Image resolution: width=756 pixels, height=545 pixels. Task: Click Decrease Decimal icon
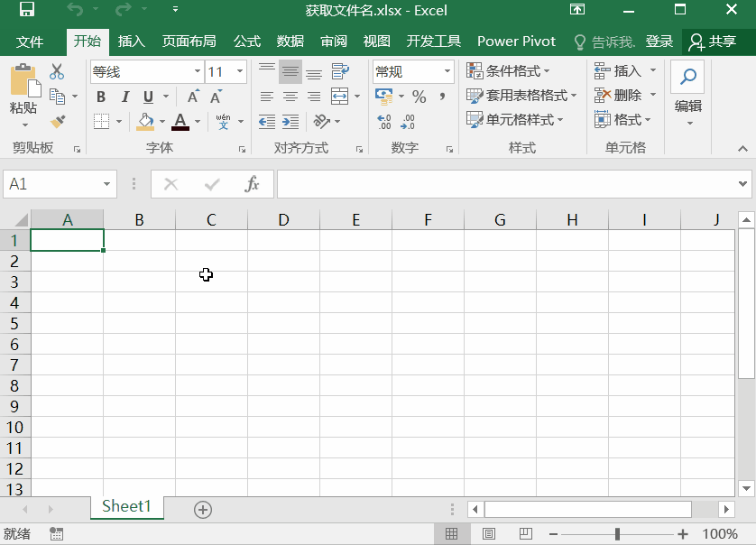coord(408,122)
